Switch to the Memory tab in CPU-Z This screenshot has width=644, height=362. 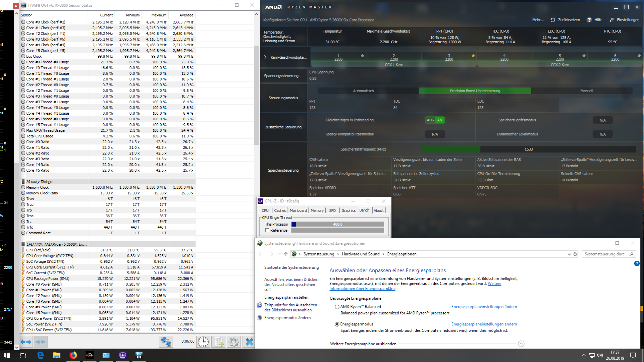(x=317, y=210)
